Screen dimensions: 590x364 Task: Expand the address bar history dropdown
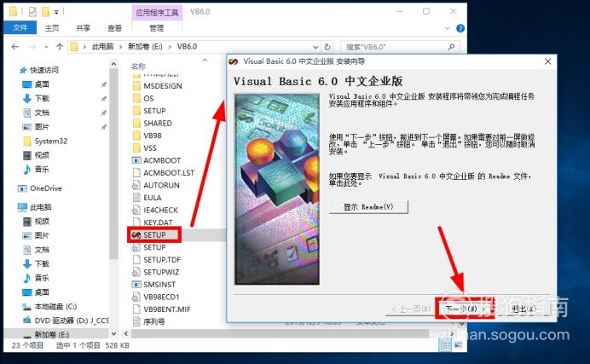click(315, 47)
